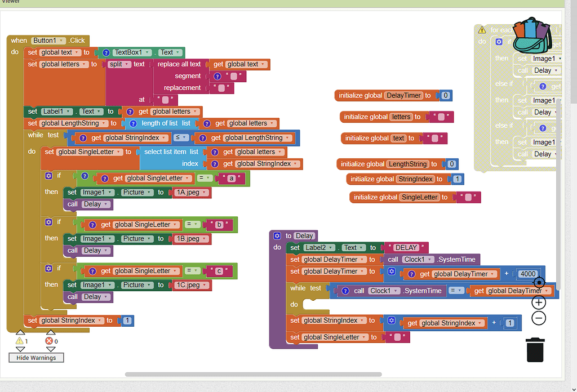Screen dimensions: 577x392
Task: Click the Hide Warnings button
Action: (35, 358)
